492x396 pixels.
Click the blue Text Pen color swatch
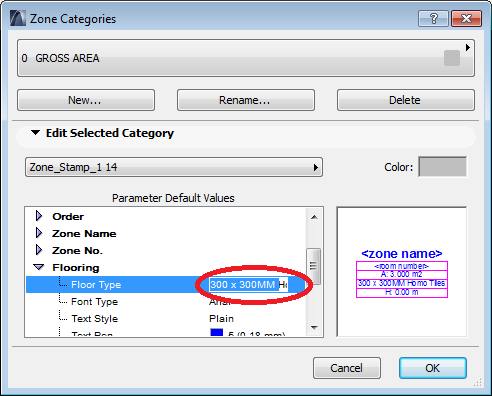pyautogui.click(x=217, y=332)
